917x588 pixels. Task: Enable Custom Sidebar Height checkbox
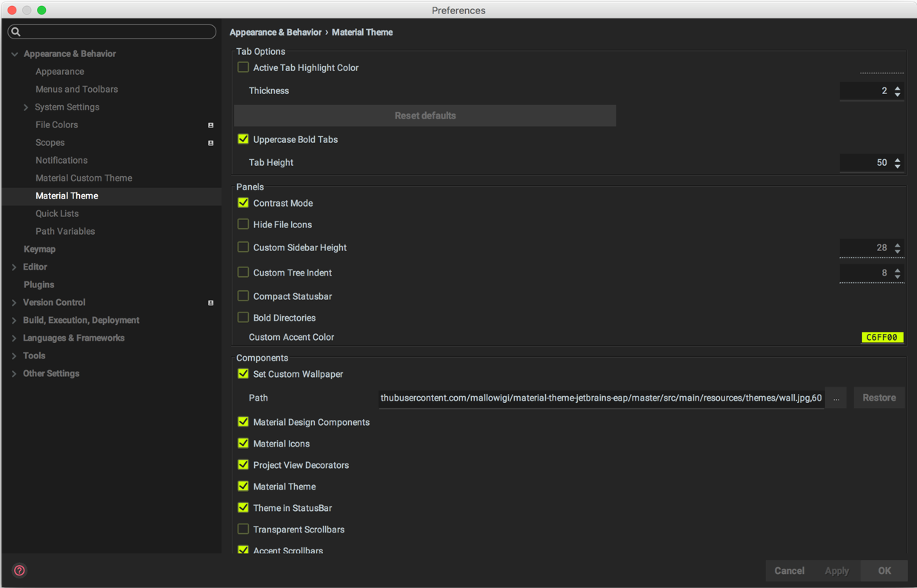[243, 247]
